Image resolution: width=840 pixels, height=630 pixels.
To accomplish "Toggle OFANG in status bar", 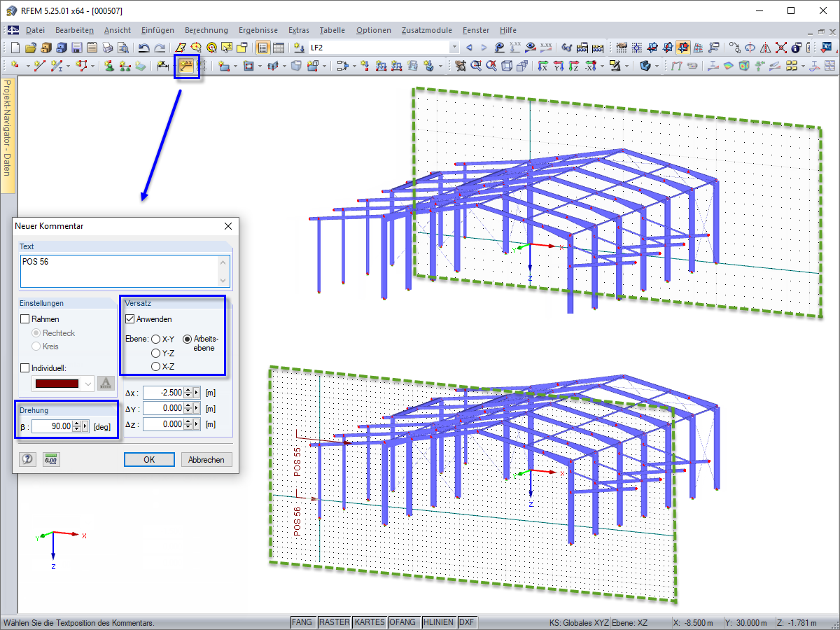I will [403, 622].
